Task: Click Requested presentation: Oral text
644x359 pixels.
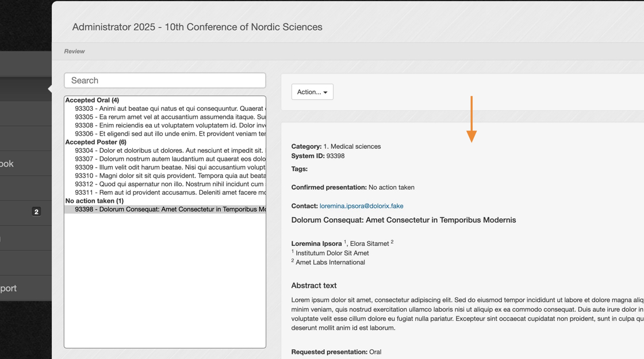Action: coord(336,352)
